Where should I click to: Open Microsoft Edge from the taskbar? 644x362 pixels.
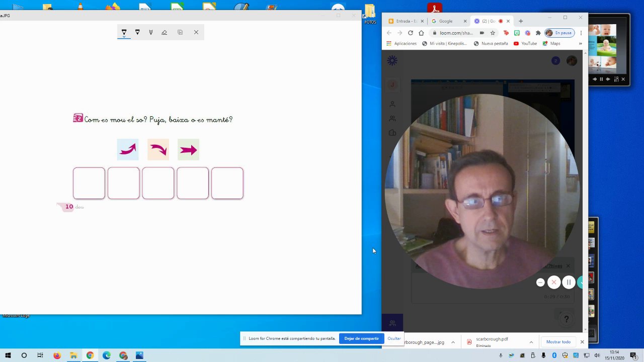107,355
